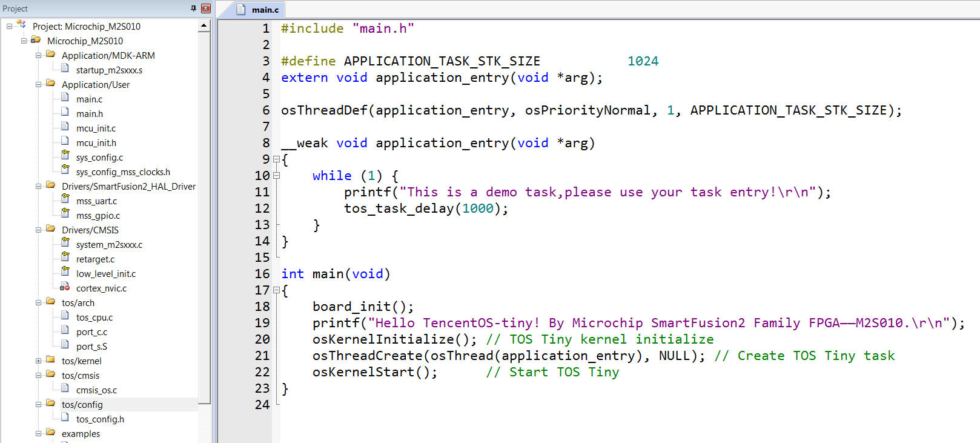The image size is (980, 443).
Task: Click the file icon of tos_config.h
Action: pos(65,417)
